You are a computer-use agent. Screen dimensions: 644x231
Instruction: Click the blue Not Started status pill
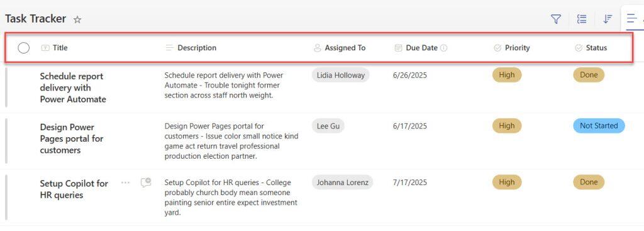(599, 126)
